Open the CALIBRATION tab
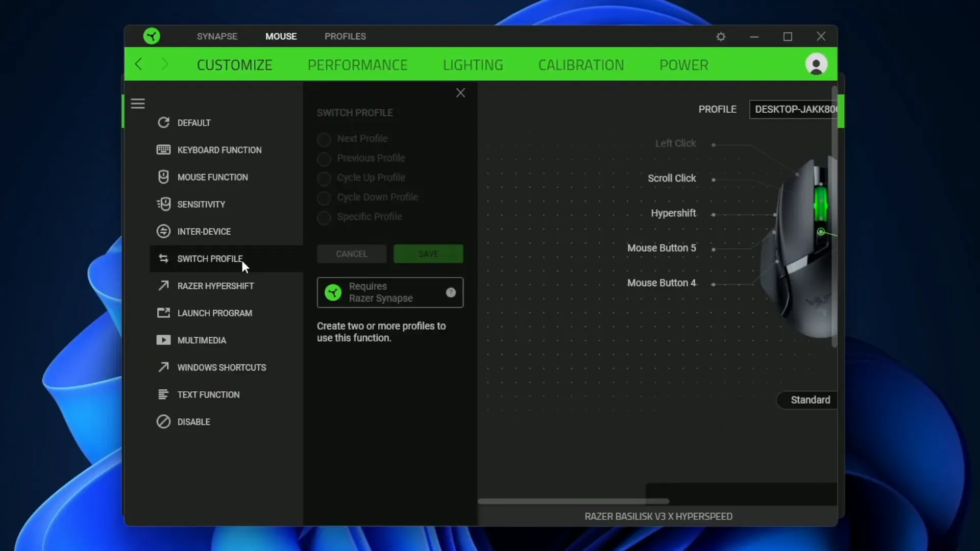 pyautogui.click(x=581, y=65)
